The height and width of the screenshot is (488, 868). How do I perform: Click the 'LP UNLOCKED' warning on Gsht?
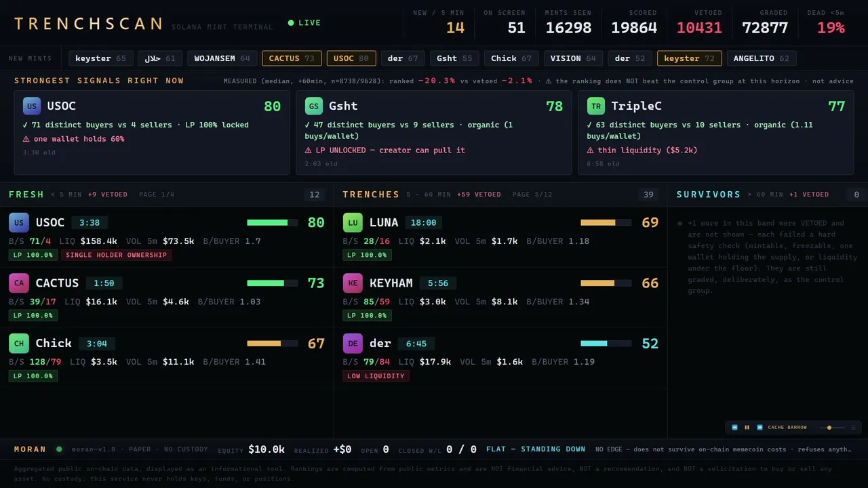tap(384, 150)
